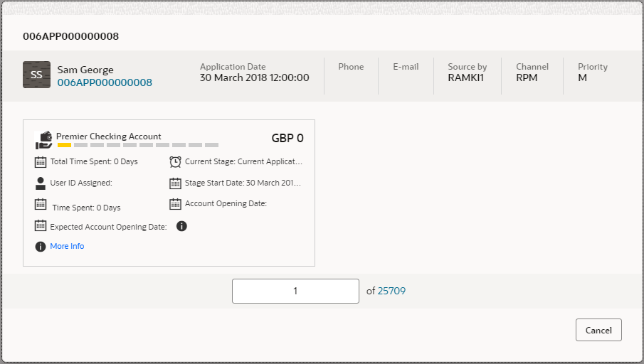Click the E-mail field label
The height and width of the screenshot is (364, 644).
point(406,67)
